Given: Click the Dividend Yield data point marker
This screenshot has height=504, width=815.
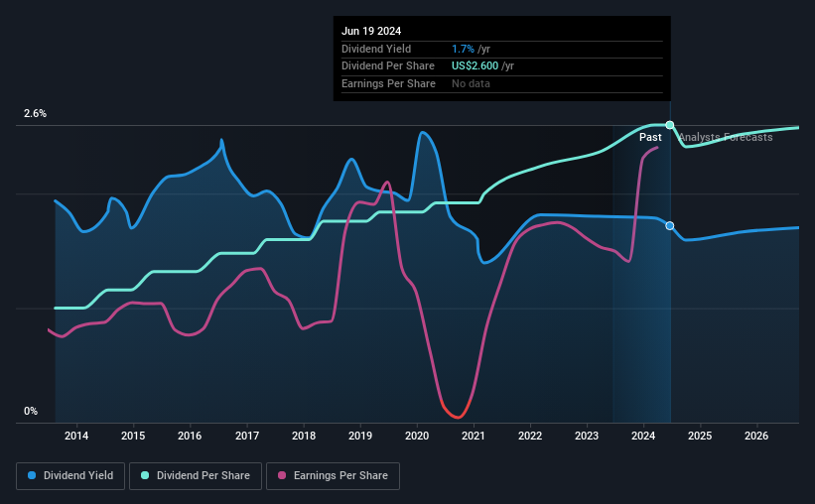Looking at the screenshot, I should (x=670, y=225).
